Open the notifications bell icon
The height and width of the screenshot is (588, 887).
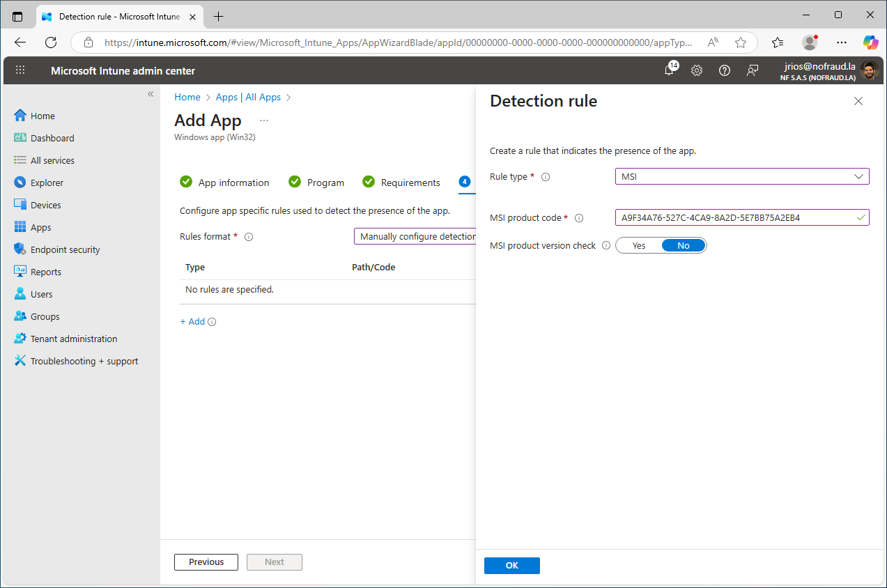[x=669, y=70]
